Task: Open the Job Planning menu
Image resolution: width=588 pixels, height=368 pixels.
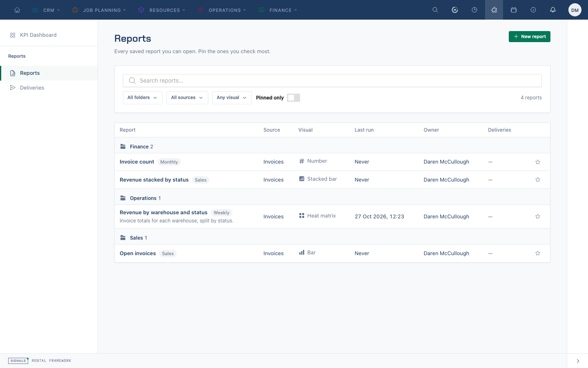Action: click(99, 10)
